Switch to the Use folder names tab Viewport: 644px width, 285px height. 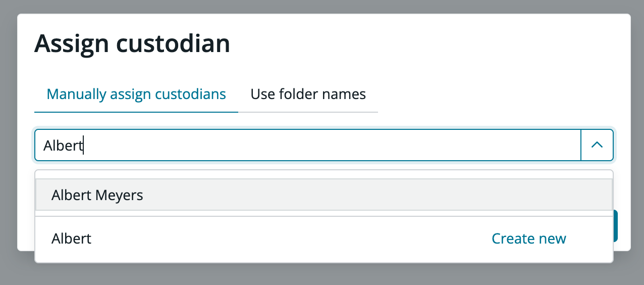pyautogui.click(x=308, y=94)
